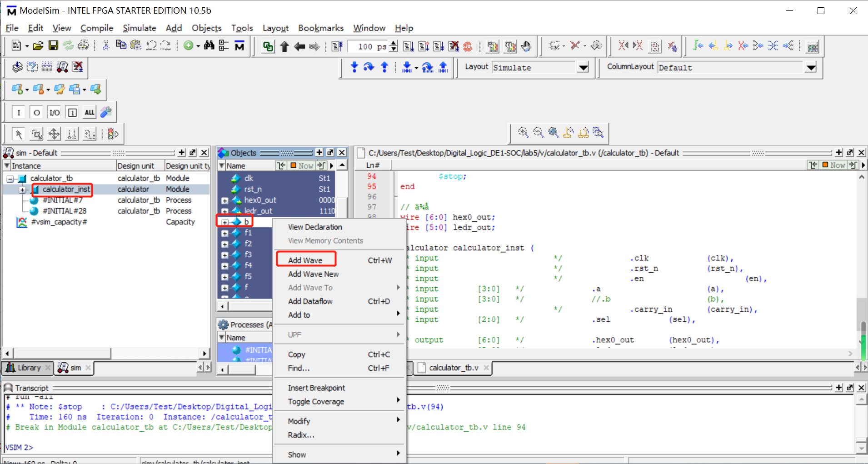Viewport: 868px width, 464px height.
Task: Expand the calculator_inst tree node
Action: point(22,190)
